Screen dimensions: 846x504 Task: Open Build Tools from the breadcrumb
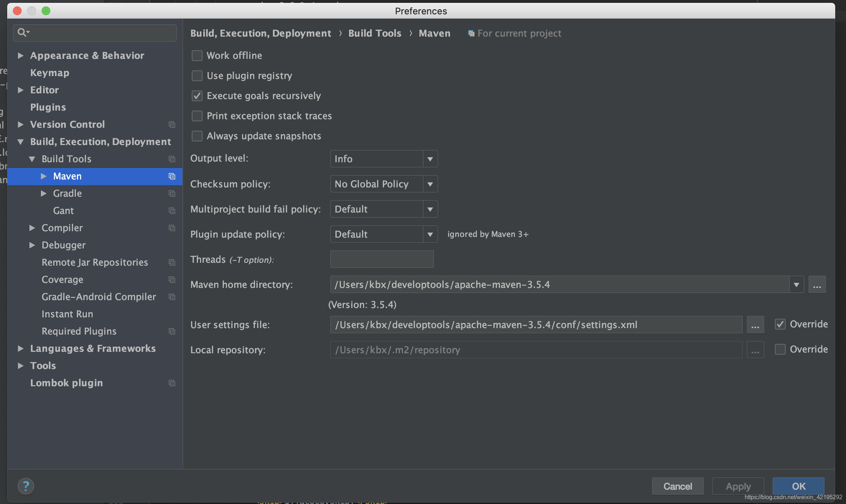tap(374, 33)
